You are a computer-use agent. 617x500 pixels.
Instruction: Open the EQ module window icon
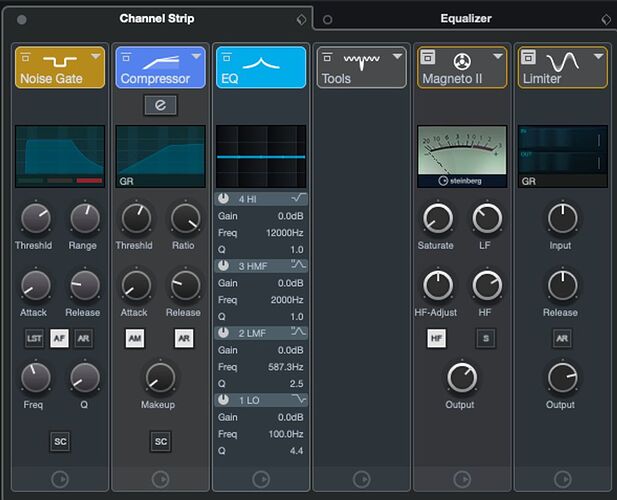tap(227, 58)
